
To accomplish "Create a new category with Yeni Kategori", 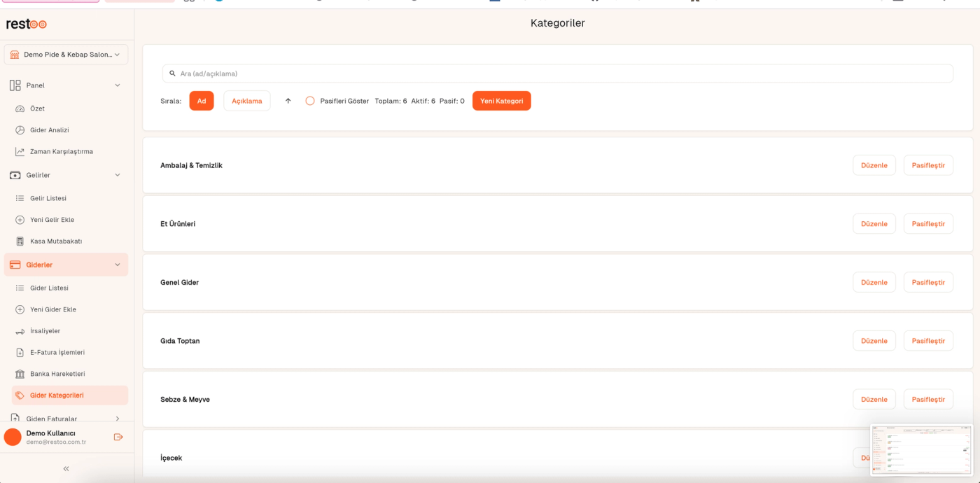I will click(x=502, y=101).
